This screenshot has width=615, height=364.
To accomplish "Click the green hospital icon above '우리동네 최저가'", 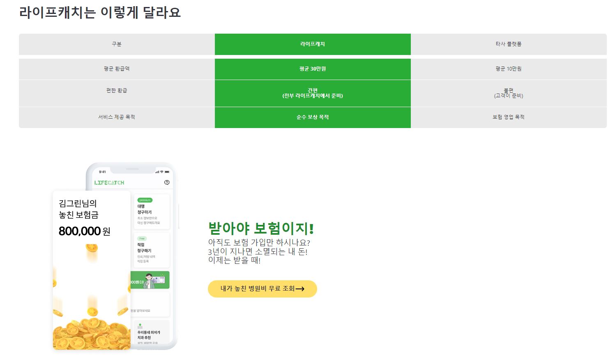I will pyautogui.click(x=140, y=326).
